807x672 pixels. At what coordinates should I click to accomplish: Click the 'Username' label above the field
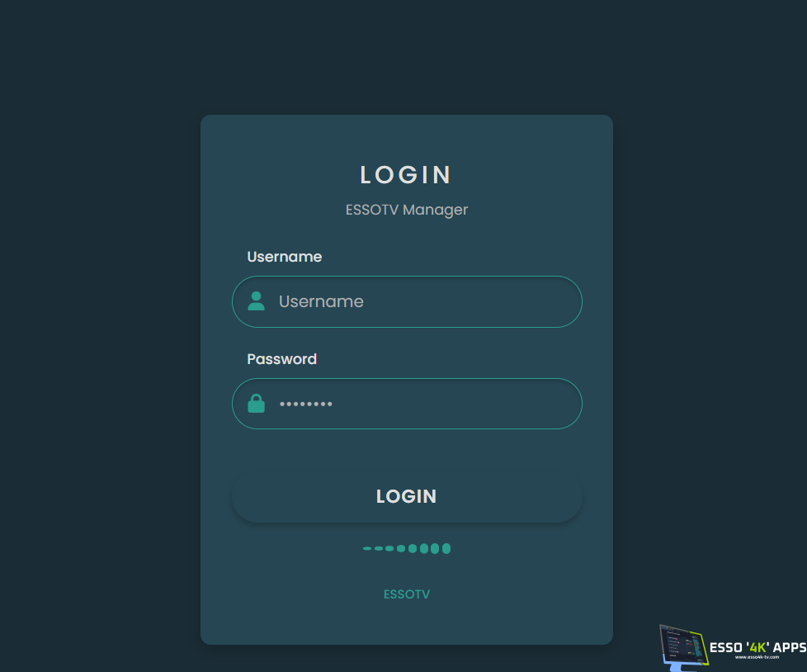[x=285, y=257]
